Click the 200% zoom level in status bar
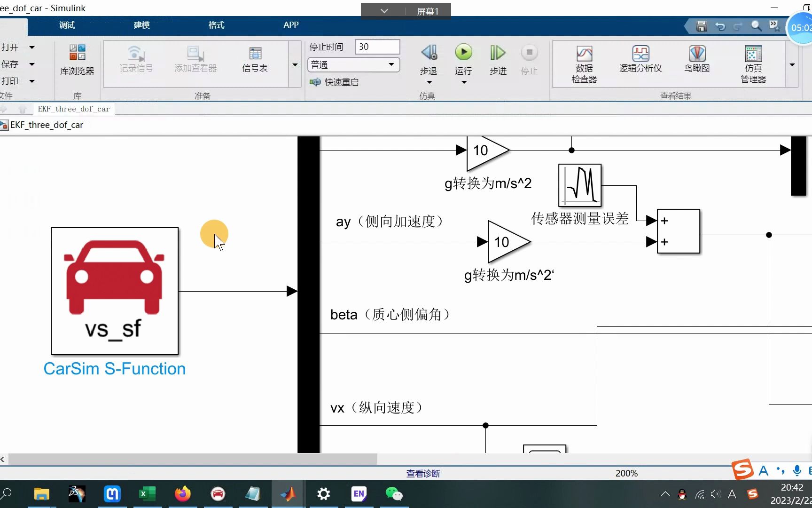 626,473
